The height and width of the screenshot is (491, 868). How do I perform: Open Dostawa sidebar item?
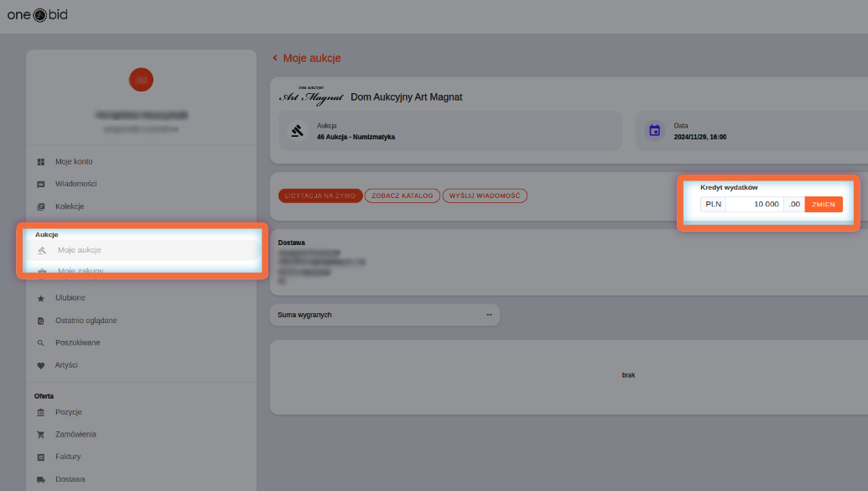click(70, 479)
